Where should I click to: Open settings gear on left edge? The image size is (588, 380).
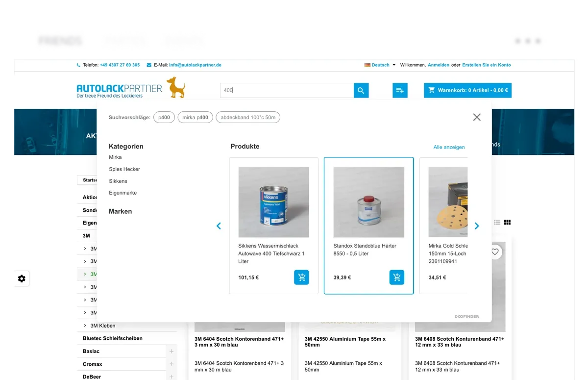[x=22, y=279]
